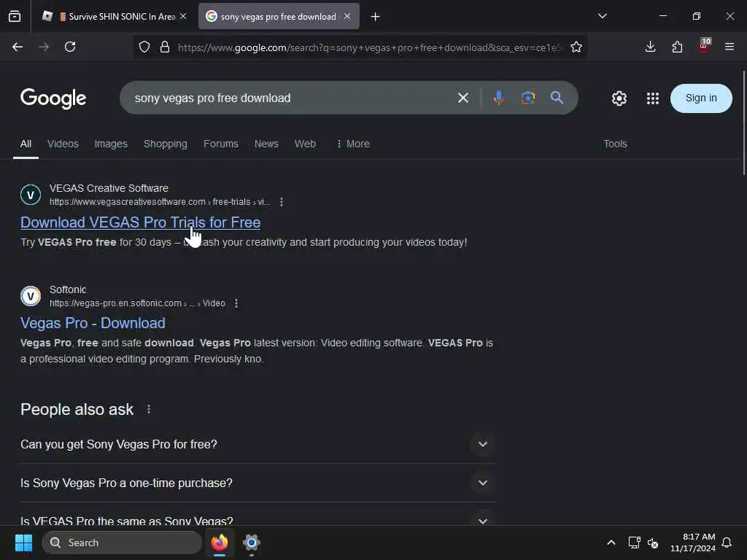Open More search filters dropdown
The width and height of the screenshot is (747, 560).
pos(353,144)
